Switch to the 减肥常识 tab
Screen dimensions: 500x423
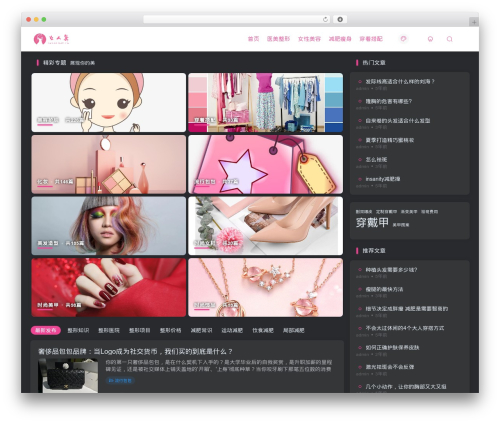tap(201, 330)
